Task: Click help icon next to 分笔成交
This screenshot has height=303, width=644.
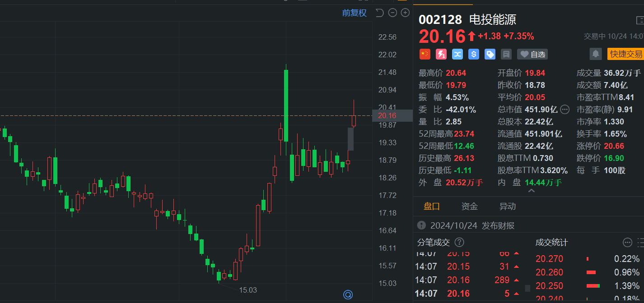Action: [459, 243]
